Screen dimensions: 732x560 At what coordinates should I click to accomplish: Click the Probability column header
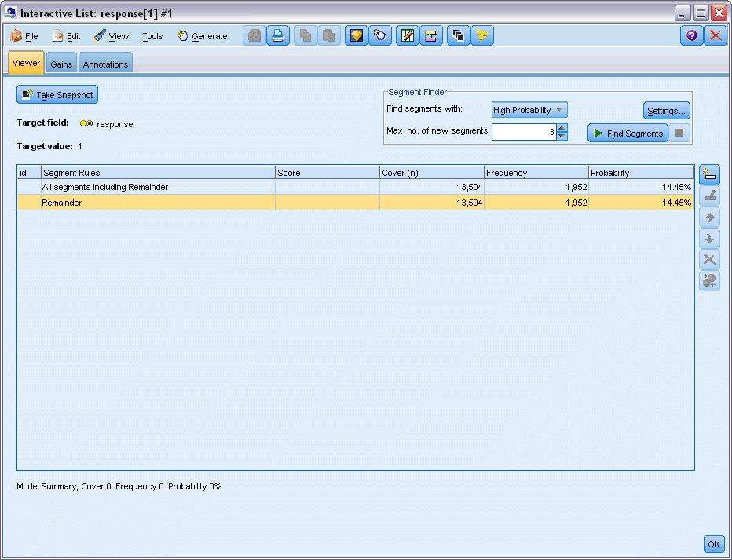(641, 173)
